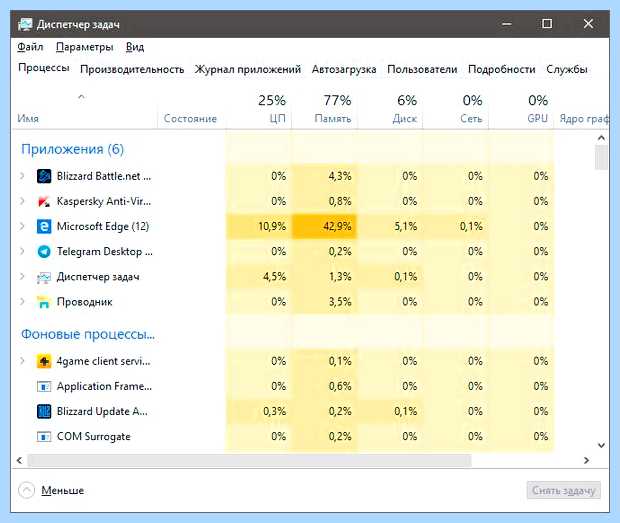The width and height of the screenshot is (620, 523).
Task: Expand the 4game client service group
Action: 22,361
